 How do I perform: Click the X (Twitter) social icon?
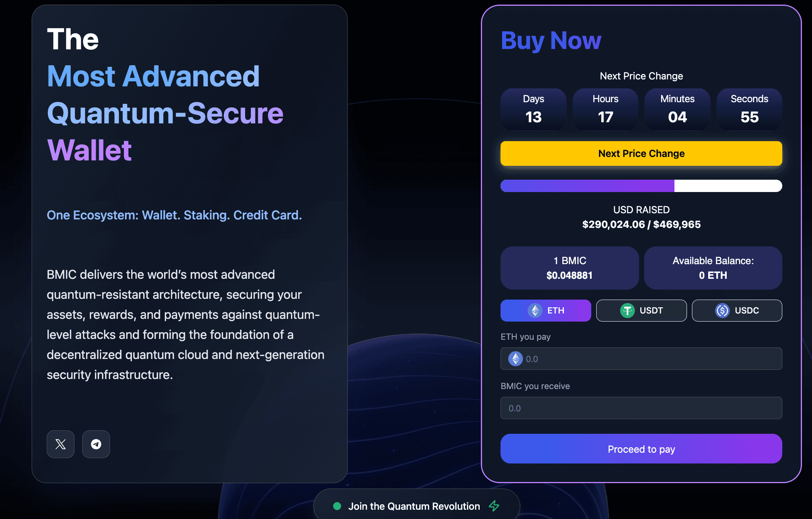pyautogui.click(x=60, y=444)
